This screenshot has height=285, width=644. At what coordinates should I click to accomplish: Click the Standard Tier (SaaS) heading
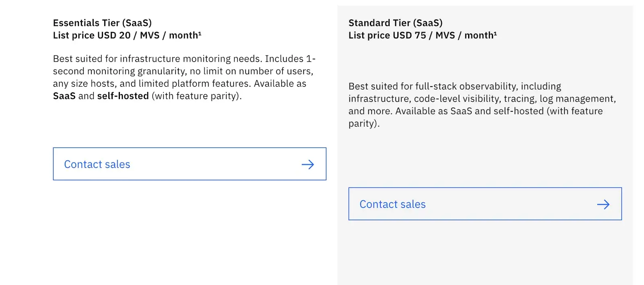[x=395, y=23]
